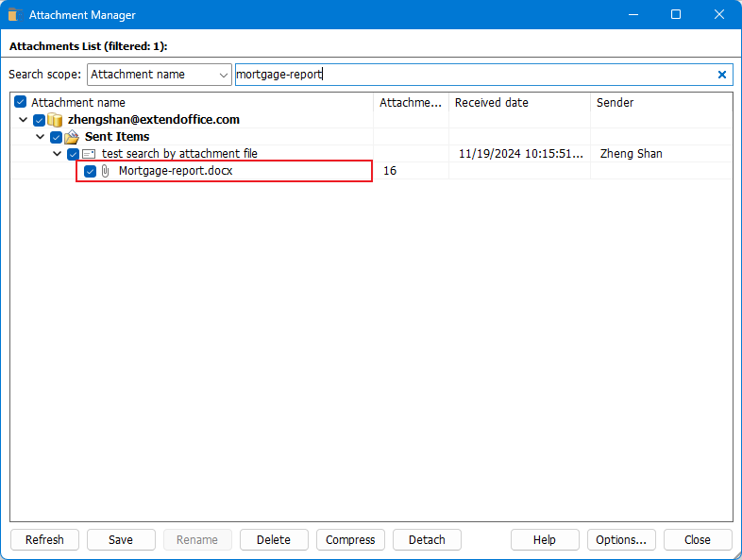The image size is (742, 560).
Task: Clear the search box with the X icon
Action: pyautogui.click(x=722, y=75)
